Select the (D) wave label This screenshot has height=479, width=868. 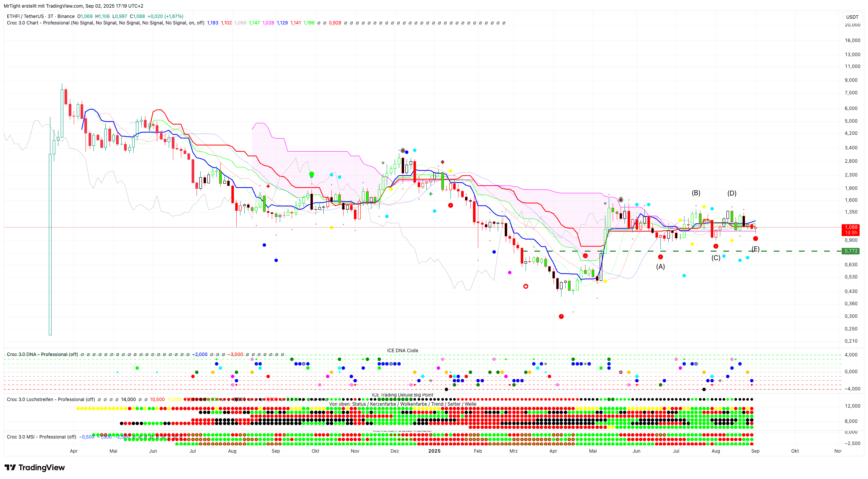point(732,193)
